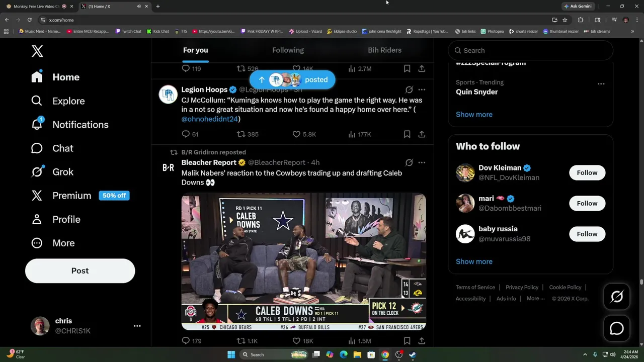The image size is (644, 362).
Task: Like the Bleacher Report post (18K)
Action: (x=302, y=341)
